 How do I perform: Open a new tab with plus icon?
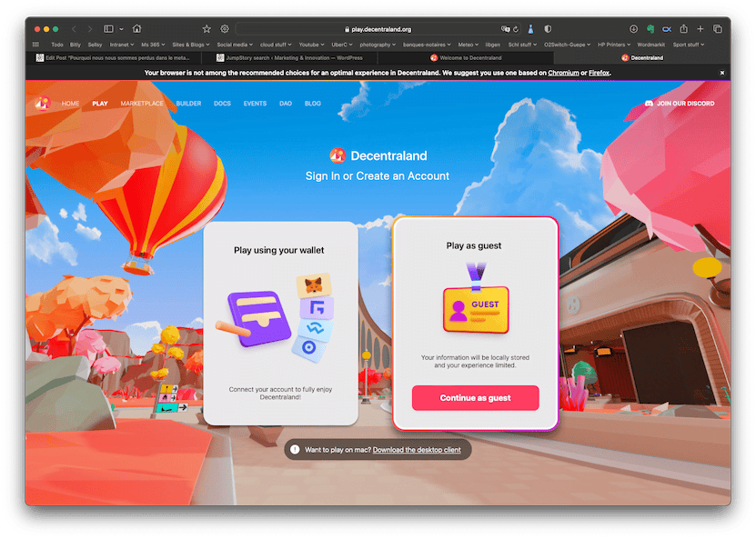701,29
